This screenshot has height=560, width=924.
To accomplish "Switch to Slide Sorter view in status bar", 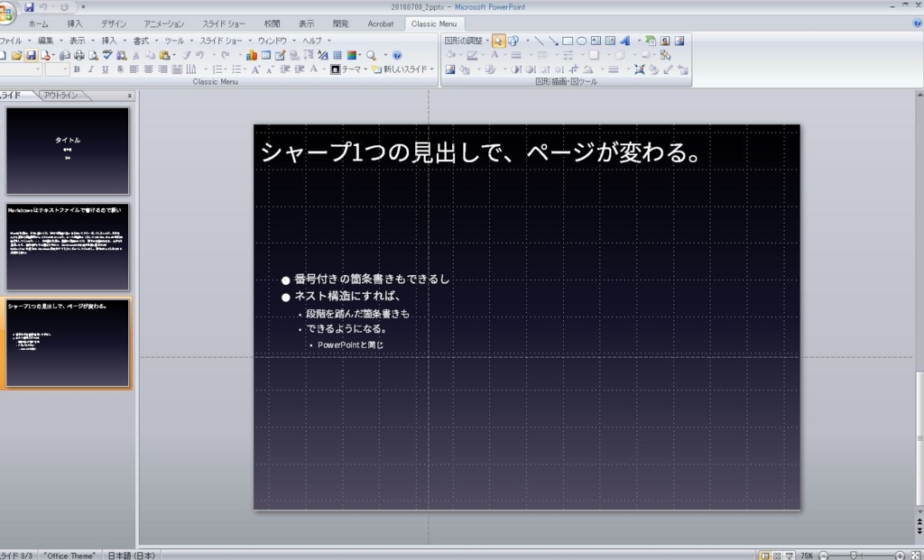I will (777, 555).
